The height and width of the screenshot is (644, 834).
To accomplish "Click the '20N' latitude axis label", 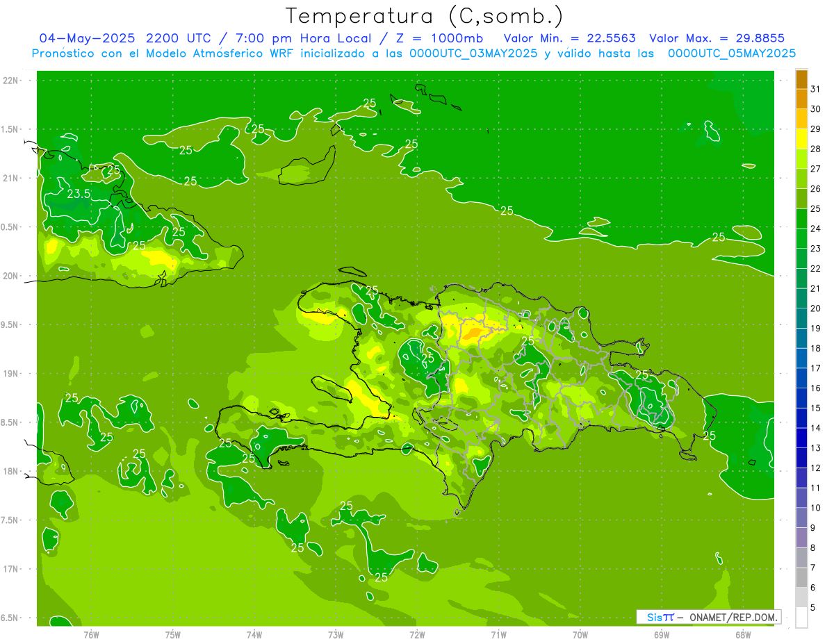I will [x=10, y=276].
